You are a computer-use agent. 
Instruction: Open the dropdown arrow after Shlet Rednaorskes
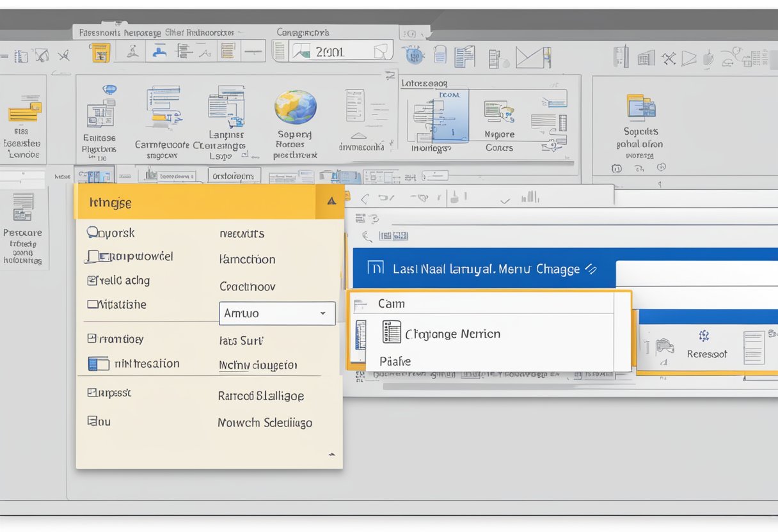[x=240, y=31]
